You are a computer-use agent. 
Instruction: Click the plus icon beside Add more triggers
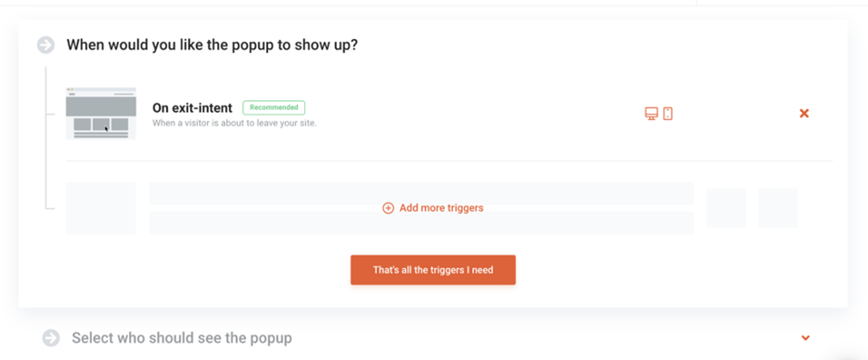(x=388, y=208)
